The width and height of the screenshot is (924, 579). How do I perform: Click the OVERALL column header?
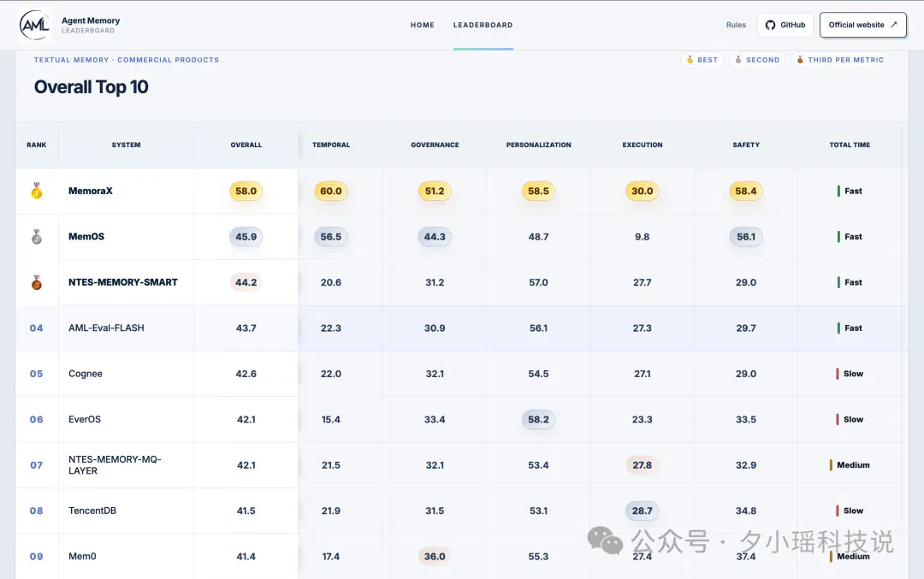coord(246,145)
